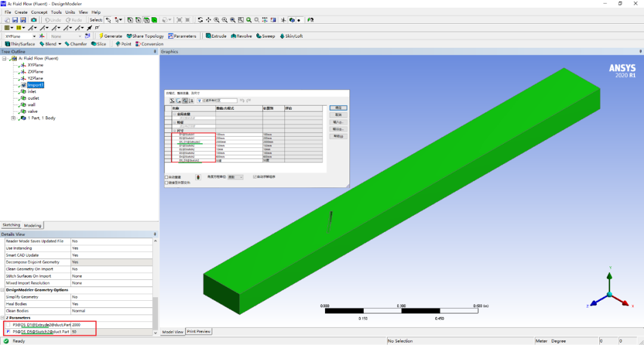
Task: Click the New Sketch icon
Action: point(88,36)
